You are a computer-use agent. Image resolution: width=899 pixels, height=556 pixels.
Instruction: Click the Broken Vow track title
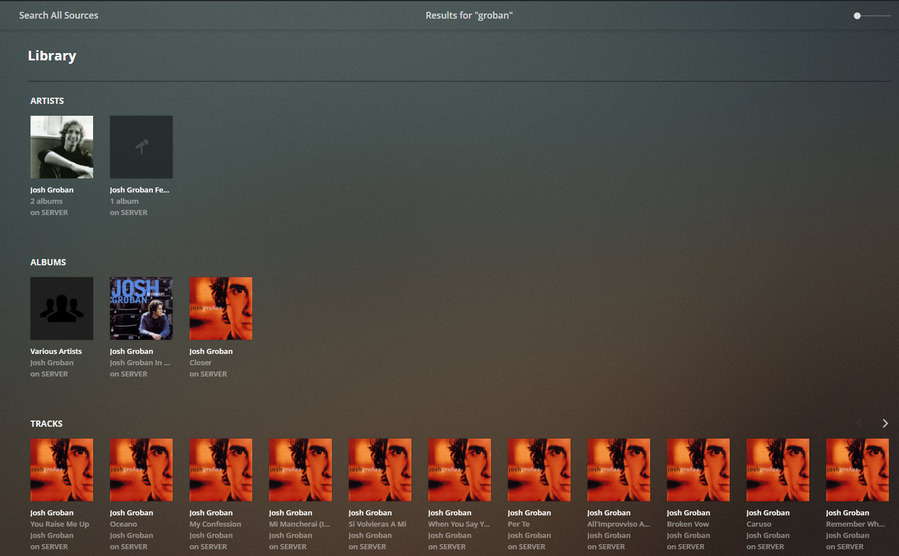coord(687,524)
